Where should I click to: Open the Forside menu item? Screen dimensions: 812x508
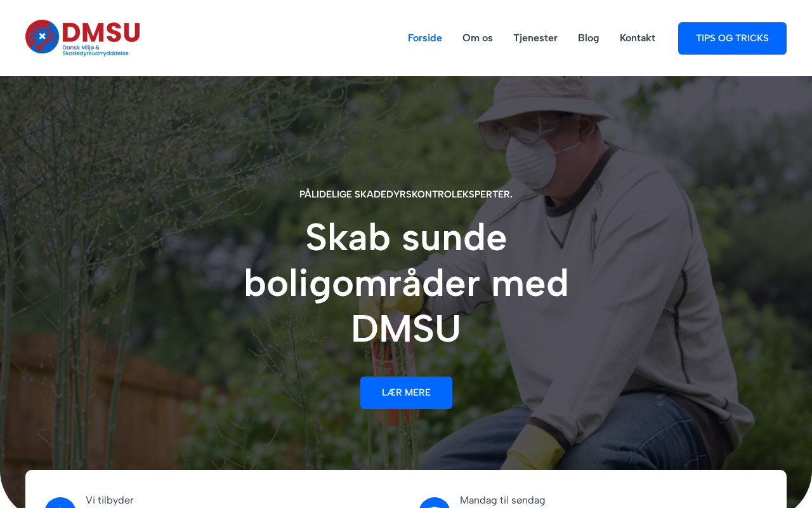click(425, 38)
